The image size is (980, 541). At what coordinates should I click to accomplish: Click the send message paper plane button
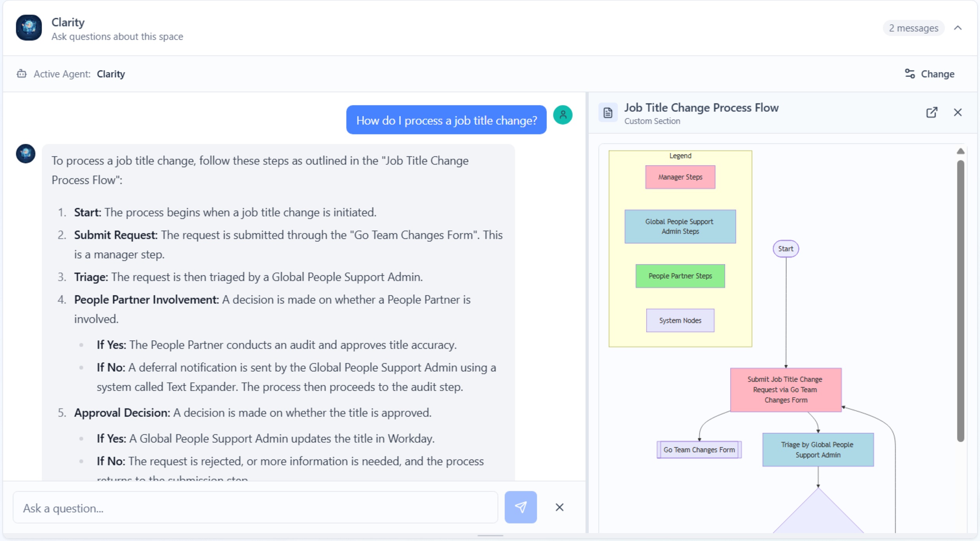pos(520,507)
